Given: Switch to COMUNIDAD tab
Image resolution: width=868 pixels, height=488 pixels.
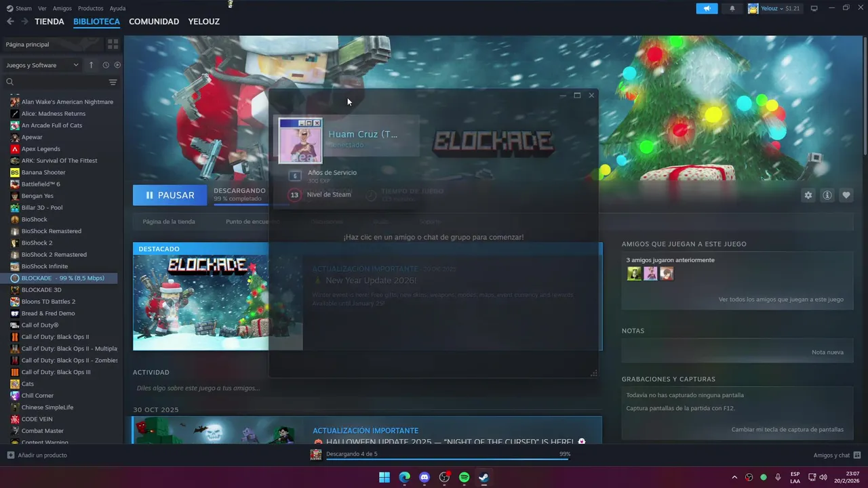Looking at the screenshot, I should click(154, 22).
